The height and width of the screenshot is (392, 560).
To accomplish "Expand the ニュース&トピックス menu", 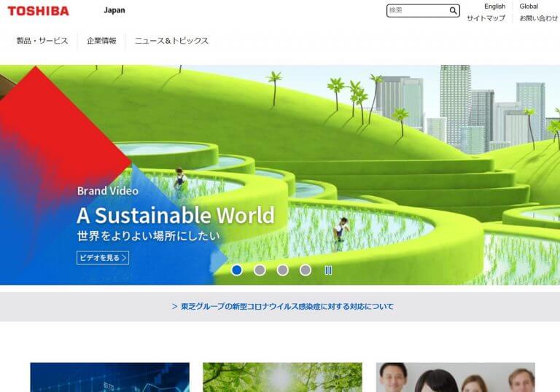I will pyautogui.click(x=171, y=41).
